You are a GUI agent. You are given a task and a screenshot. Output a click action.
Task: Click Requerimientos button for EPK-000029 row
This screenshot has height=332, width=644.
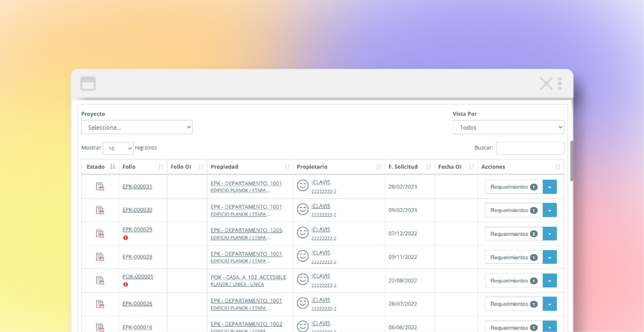pyautogui.click(x=513, y=234)
